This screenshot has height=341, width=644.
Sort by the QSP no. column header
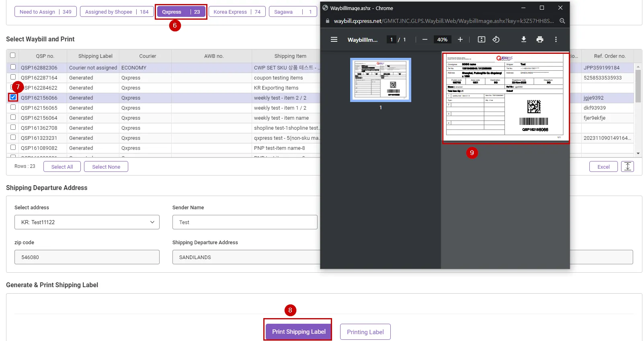click(x=43, y=56)
